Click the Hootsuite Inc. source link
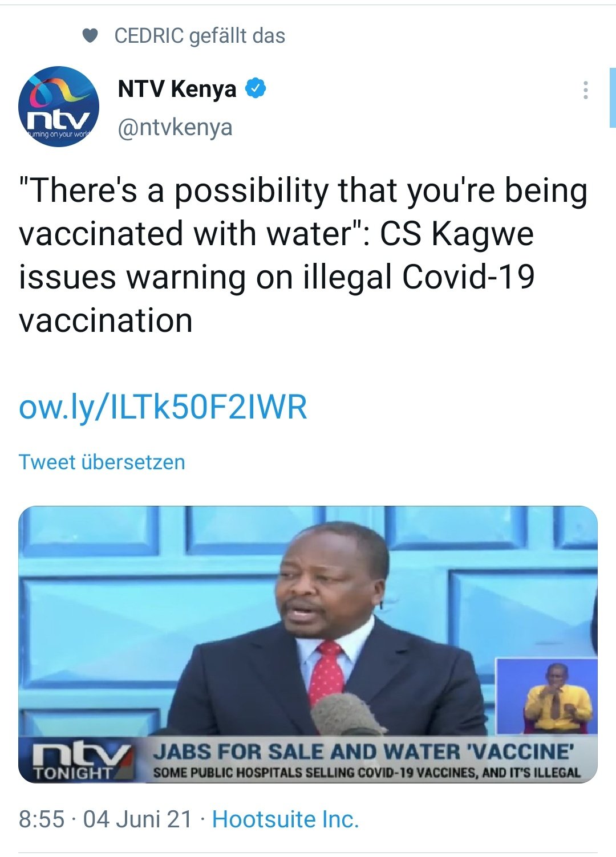Viewport: 616px width, 857px height. 285,819
